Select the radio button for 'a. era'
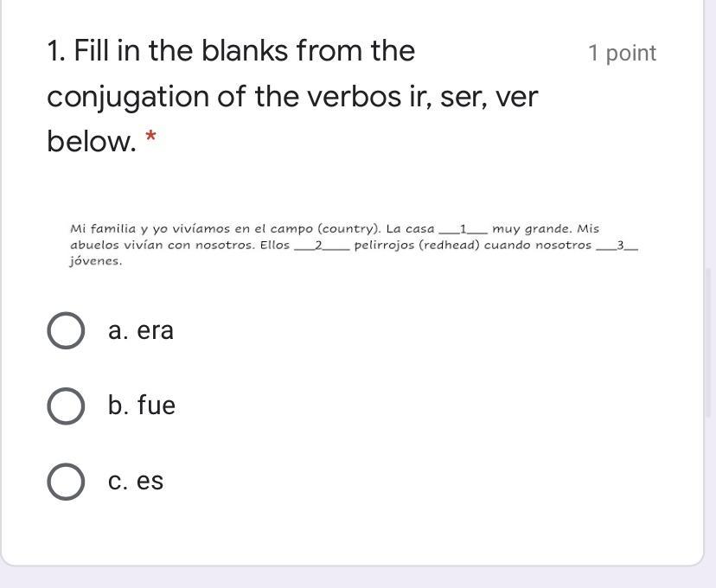Image resolution: width=716 pixels, height=588 pixels. pos(66,330)
